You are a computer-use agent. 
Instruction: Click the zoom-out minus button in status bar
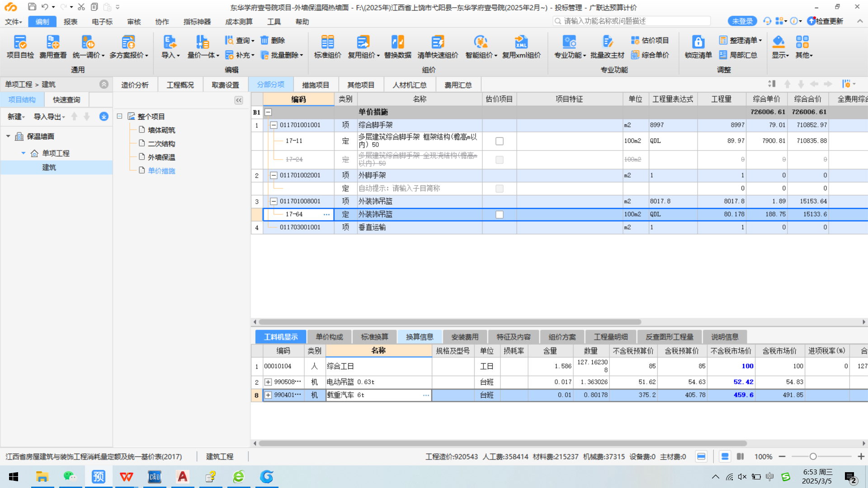pyautogui.click(x=782, y=457)
